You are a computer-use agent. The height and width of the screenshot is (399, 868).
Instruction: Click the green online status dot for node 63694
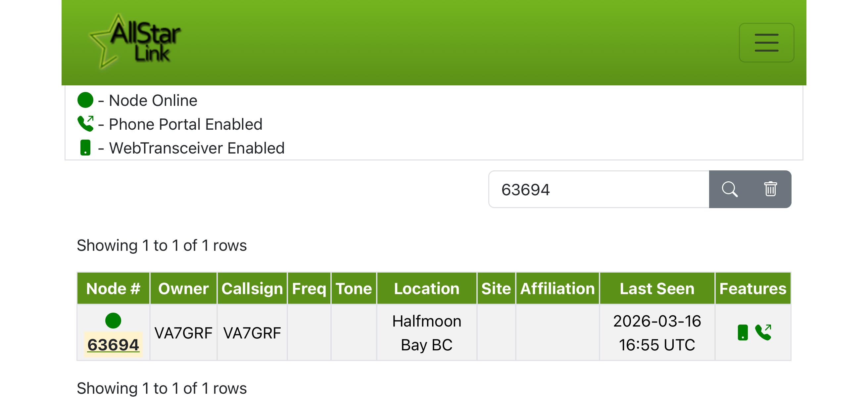[113, 321]
